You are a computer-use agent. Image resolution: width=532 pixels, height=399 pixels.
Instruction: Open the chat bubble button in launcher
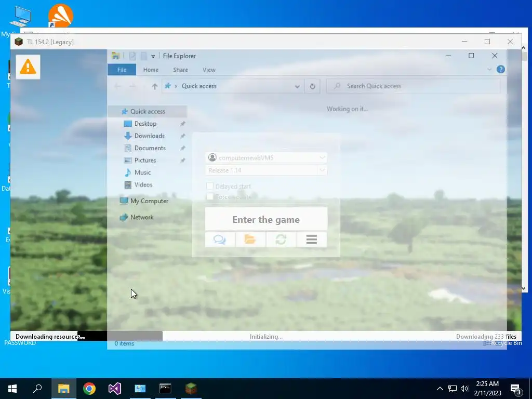click(x=220, y=240)
